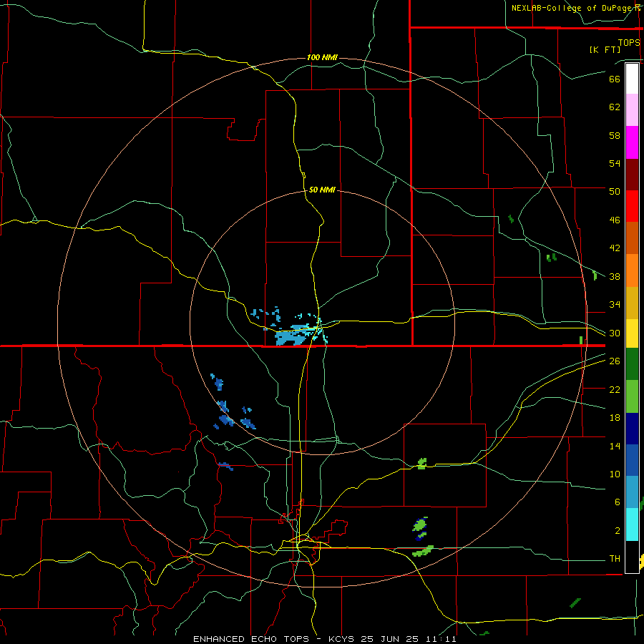The height and width of the screenshot is (644, 644).
Task: Select the magenta legend color block
Action: (x=632, y=142)
